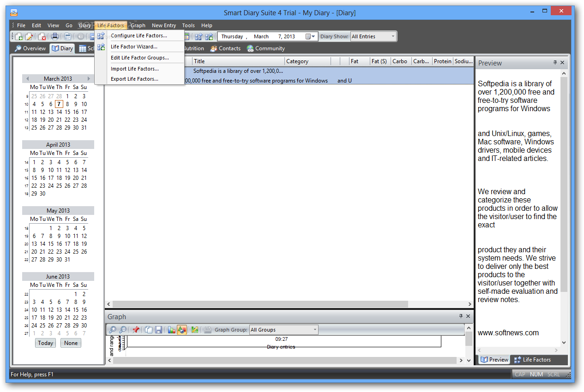584x392 pixels.
Task: Close the Graph panel
Action: (x=468, y=316)
